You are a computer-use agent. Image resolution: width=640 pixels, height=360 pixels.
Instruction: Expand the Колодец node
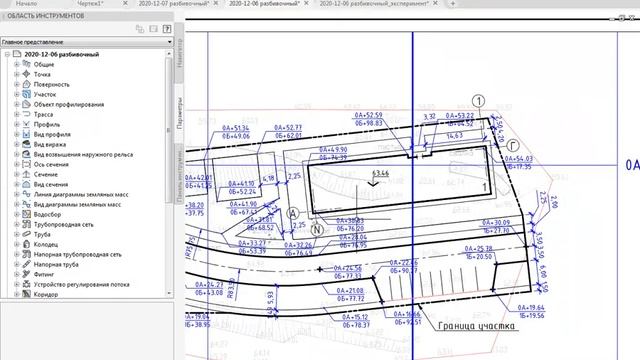[17, 244]
